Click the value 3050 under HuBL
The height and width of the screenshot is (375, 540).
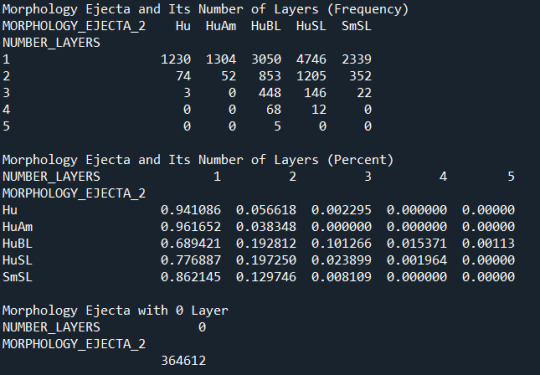click(266, 59)
